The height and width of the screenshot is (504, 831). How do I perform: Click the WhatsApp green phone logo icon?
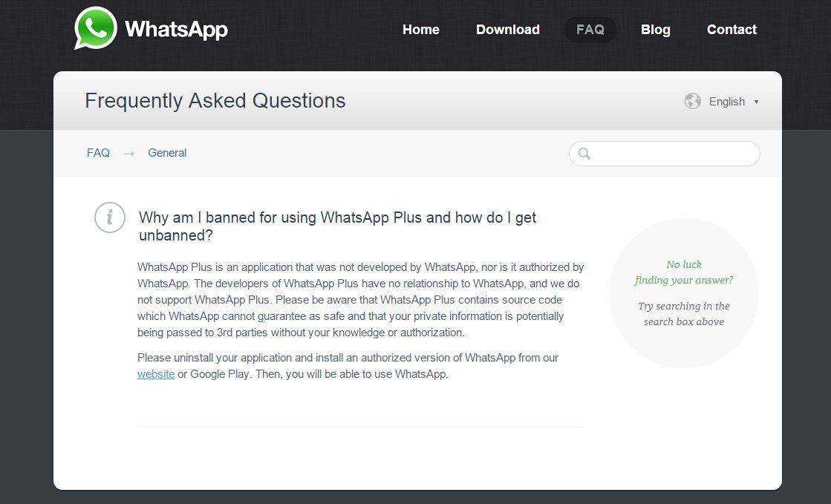coord(95,28)
